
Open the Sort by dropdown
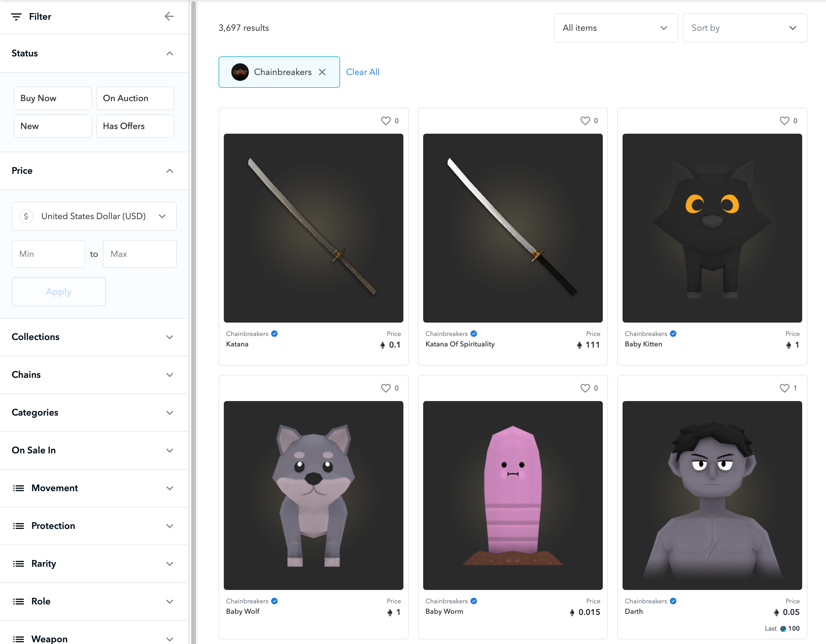(x=745, y=28)
